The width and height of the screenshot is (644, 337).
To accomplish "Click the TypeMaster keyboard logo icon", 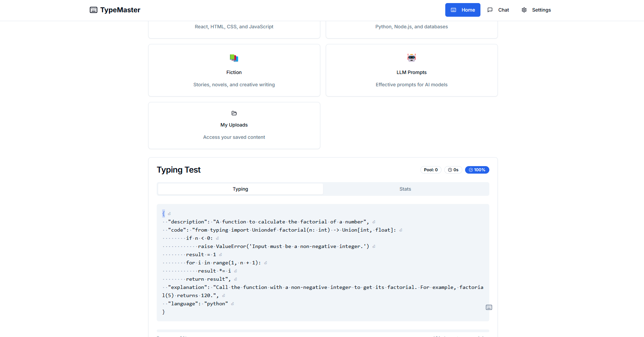I will [93, 10].
